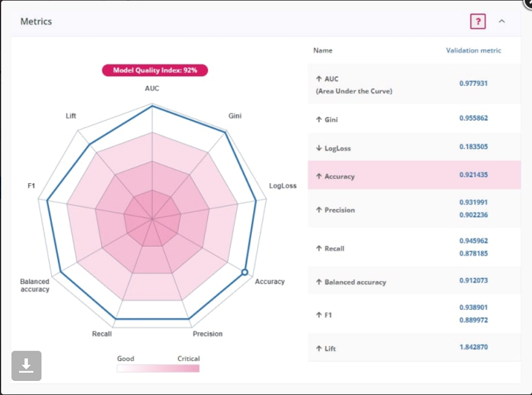Screen dimensions: 532x395
Task: Select the highlighted Accuracy row in table
Action: pos(414,175)
